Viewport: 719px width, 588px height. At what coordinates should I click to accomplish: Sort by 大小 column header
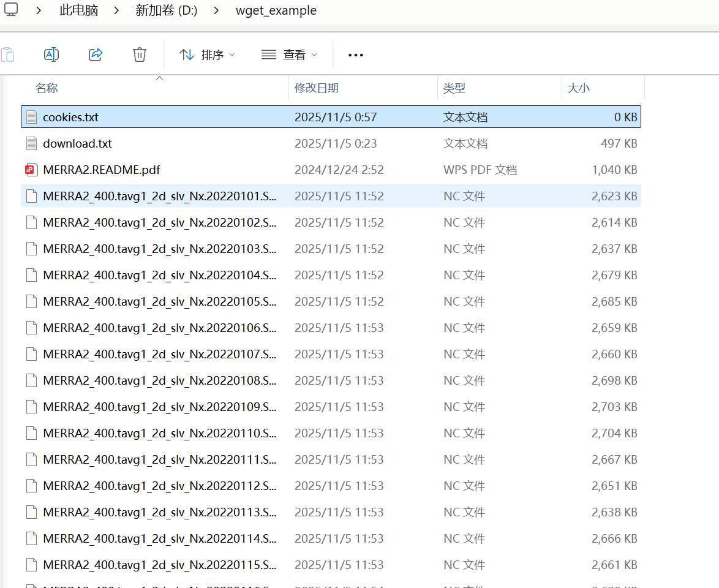[579, 88]
